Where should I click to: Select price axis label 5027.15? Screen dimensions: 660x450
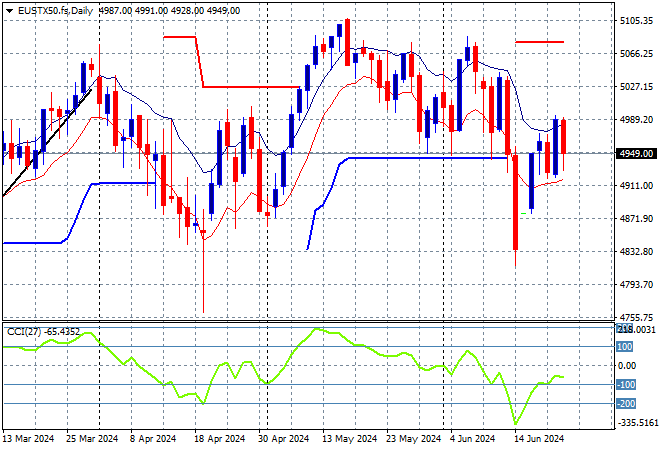636,86
